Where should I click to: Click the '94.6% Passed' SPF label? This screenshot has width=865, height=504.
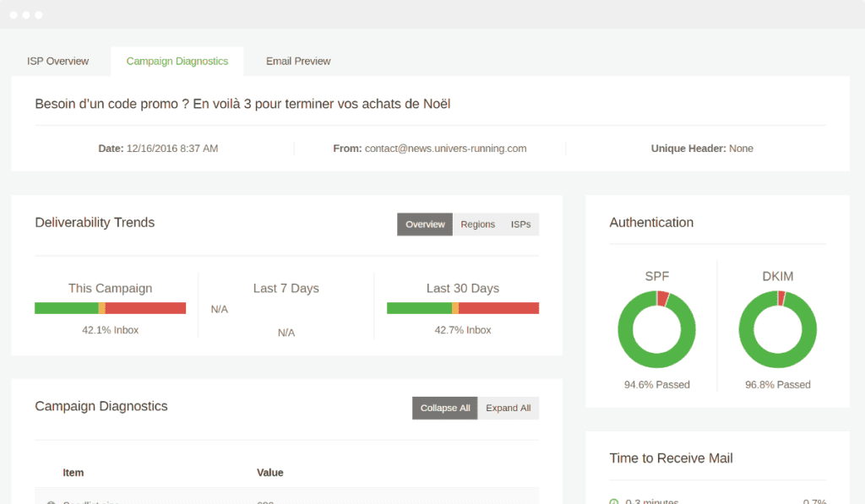(x=657, y=385)
